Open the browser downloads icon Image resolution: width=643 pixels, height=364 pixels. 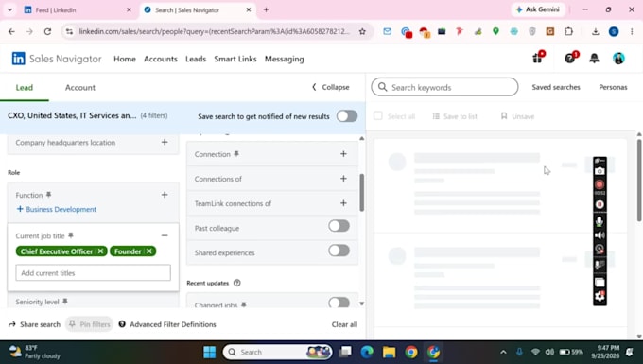point(596,31)
